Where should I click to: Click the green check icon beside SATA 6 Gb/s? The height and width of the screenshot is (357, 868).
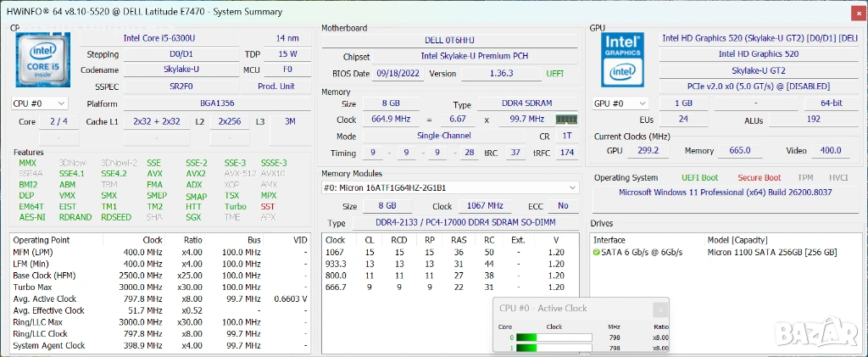pos(597,253)
